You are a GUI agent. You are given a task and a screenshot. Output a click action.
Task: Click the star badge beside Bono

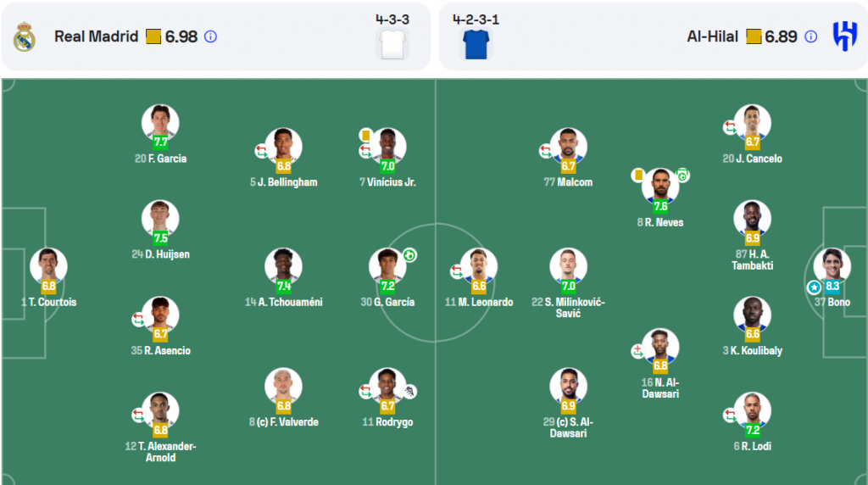tap(814, 287)
